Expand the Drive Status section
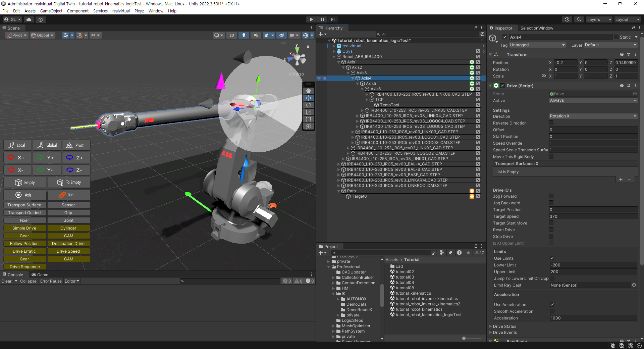The width and height of the screenshot is (644, 349). click(491, 327)
